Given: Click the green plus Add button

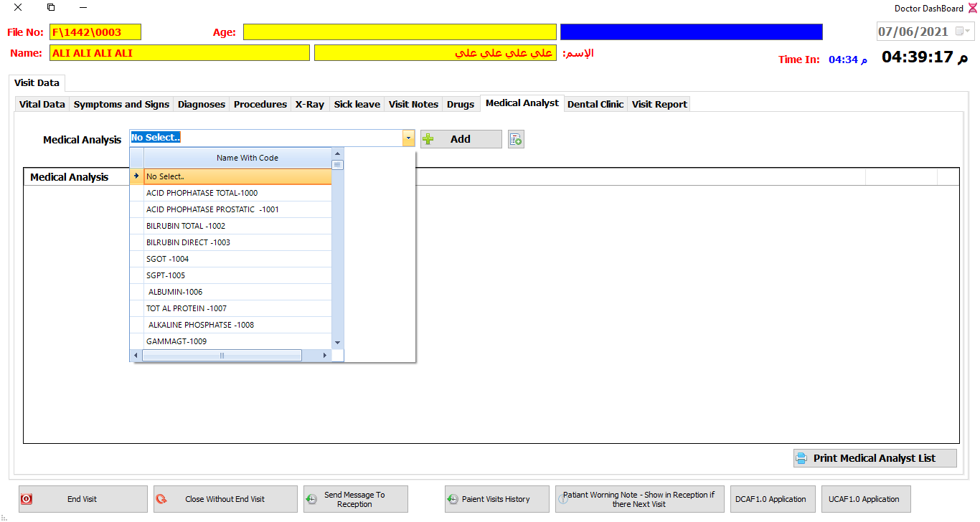Looking at the screenshot, I should [461, 139].
